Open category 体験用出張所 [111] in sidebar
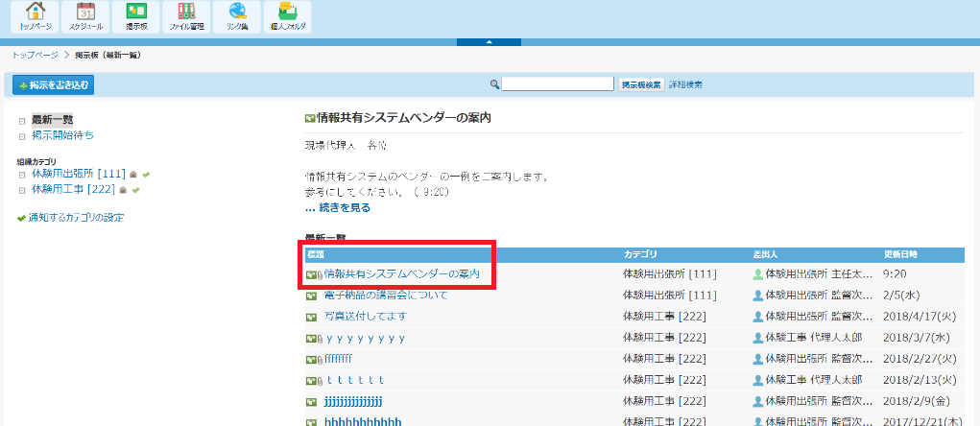Image resolution: width=980 pixels, height=426 pixels. click(x=79, y=174)
